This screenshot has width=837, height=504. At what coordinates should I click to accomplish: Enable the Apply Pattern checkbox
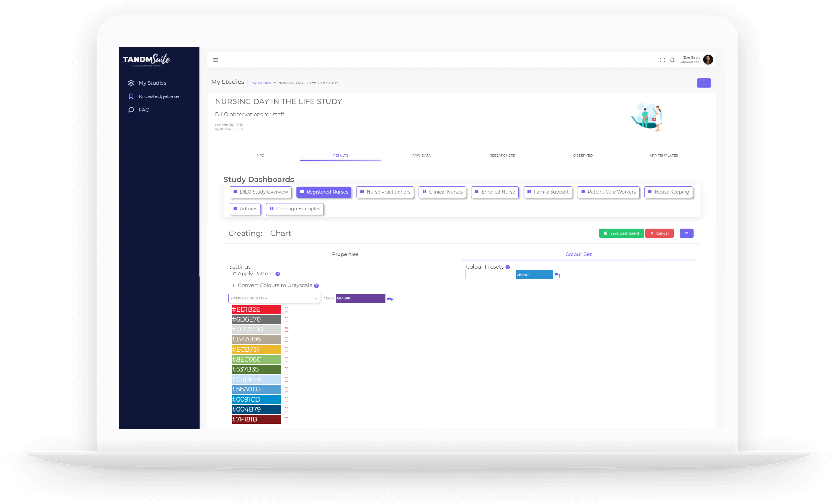coord(235,274)
